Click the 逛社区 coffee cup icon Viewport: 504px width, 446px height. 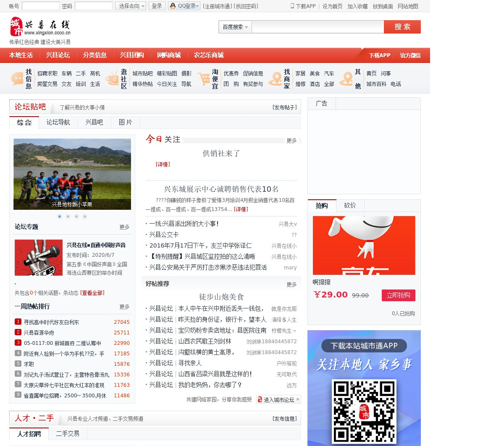tap(113, 78)
